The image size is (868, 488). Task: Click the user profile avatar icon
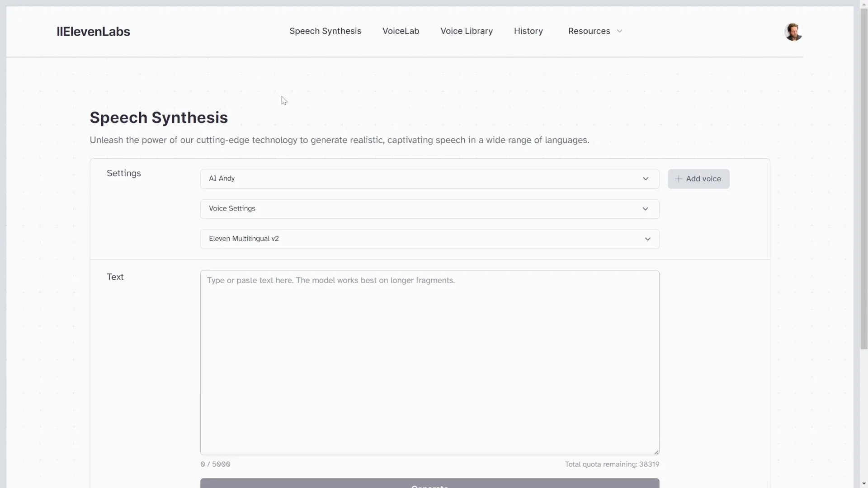pos(793,31)
